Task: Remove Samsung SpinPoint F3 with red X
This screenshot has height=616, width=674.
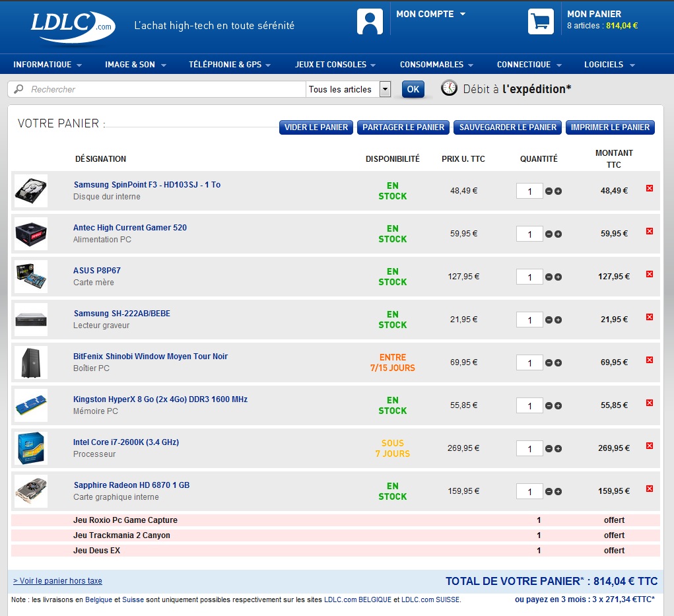Action: tap(649, 189)
